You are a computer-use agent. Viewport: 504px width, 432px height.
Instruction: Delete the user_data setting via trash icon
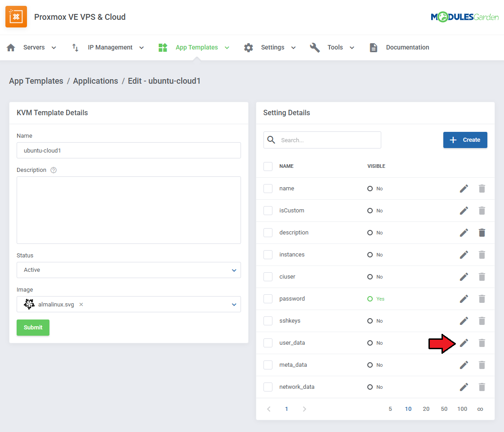coord(482,343)
